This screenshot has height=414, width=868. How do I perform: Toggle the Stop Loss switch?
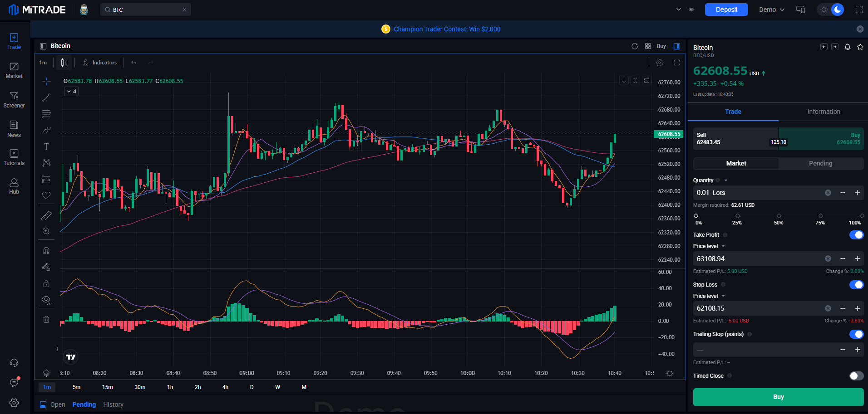[x=856, y=285]
